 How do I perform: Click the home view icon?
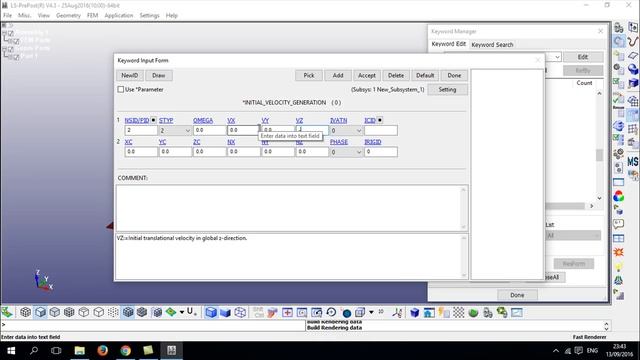[429, 313]
